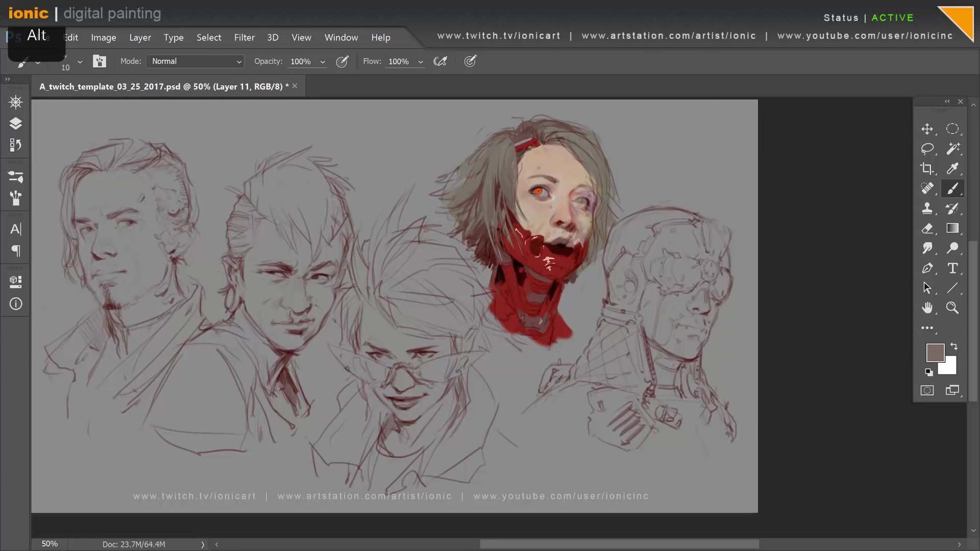The image size is (980, 551).
Task: Select the Gradient tool
Action: [952, 228]
